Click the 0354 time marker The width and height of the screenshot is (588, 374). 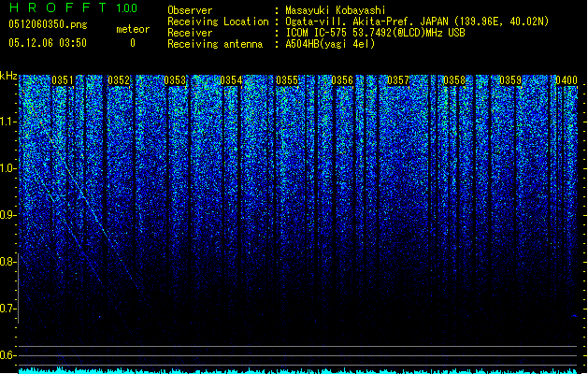(x=231, y=80)
